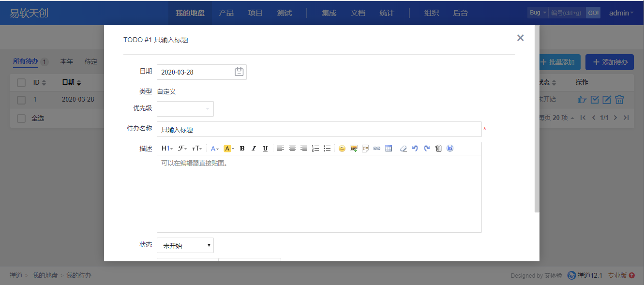Center align description text

(x=292, y=149)
